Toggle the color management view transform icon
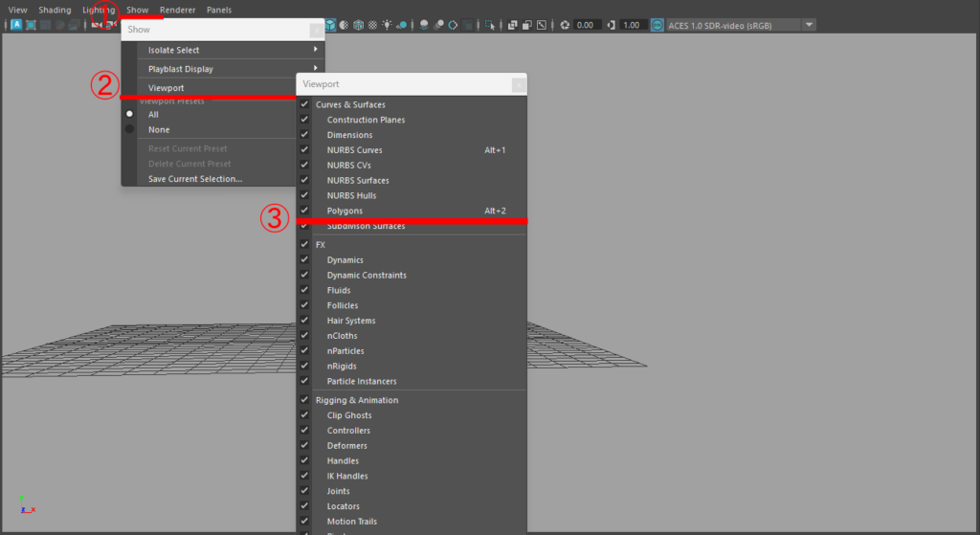Image resolution: width=980 pixels, height=535 pixels. tap(657, 25)
